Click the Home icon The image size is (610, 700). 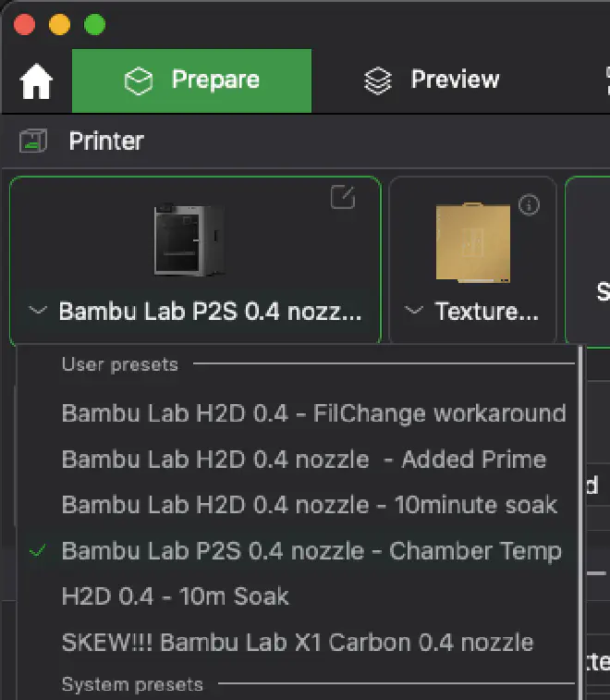coord(36,82)
